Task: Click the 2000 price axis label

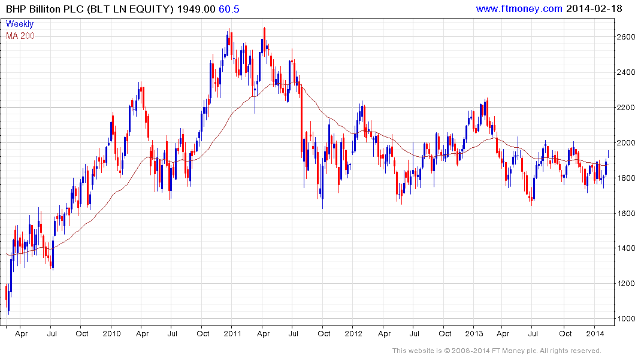Action: pos(626,143)
